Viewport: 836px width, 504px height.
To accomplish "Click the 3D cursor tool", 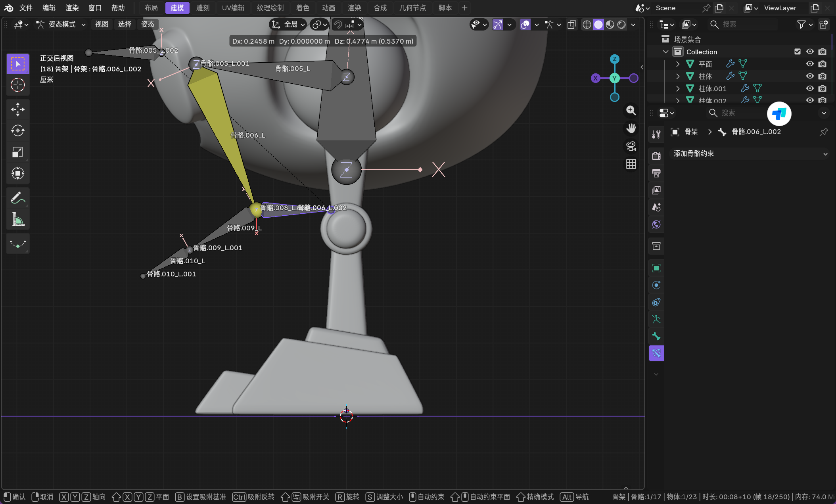I will [x=17, y=85].
